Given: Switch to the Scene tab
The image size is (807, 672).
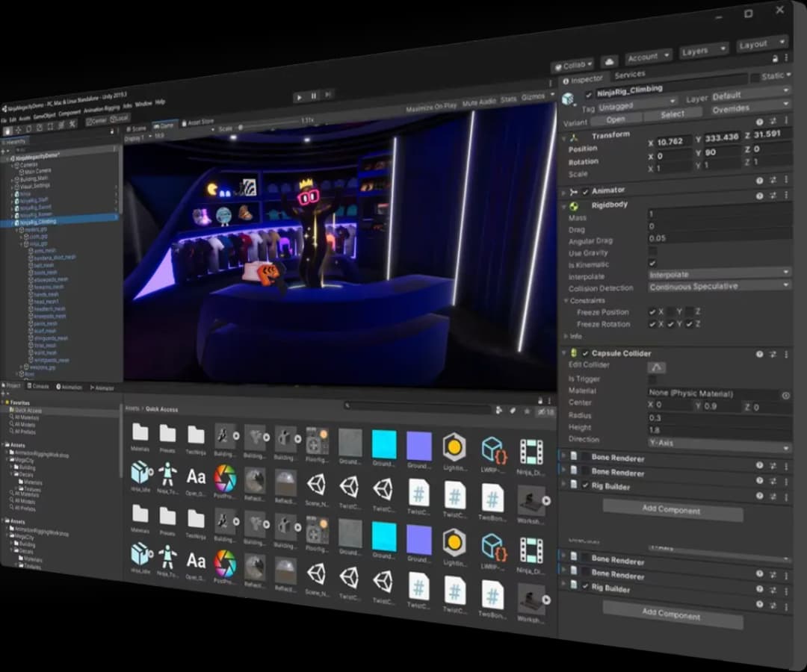Looking at the screenshot, I should pos(136,128).
